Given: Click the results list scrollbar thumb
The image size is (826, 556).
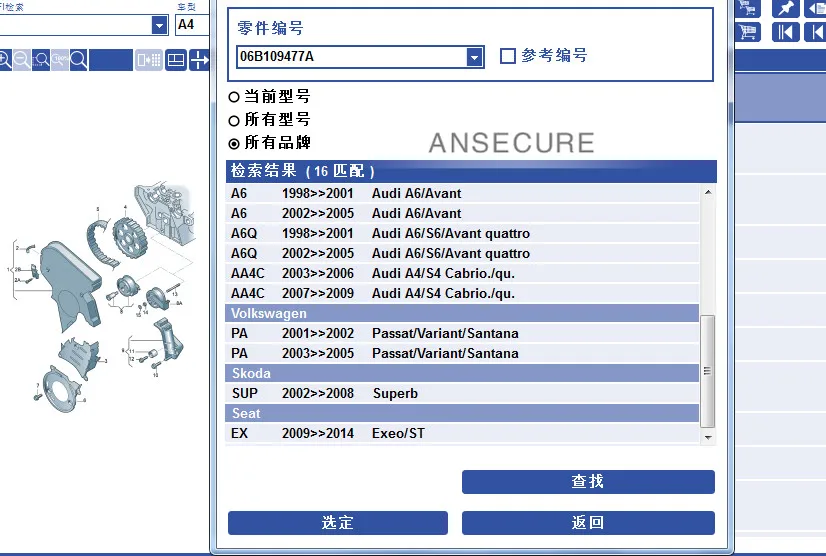Looking at the screenshot, I should click(707, 371).
